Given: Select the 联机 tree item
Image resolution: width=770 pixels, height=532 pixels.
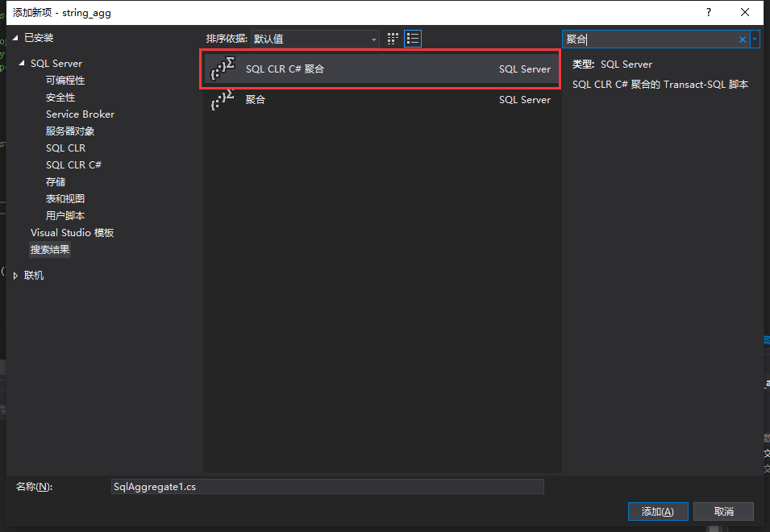Looking at the screenshot, I should 34,276.
